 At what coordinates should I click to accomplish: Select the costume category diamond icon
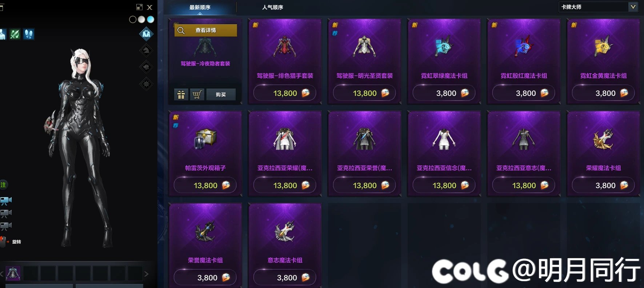pyautogui.click(x=146, y=34)
